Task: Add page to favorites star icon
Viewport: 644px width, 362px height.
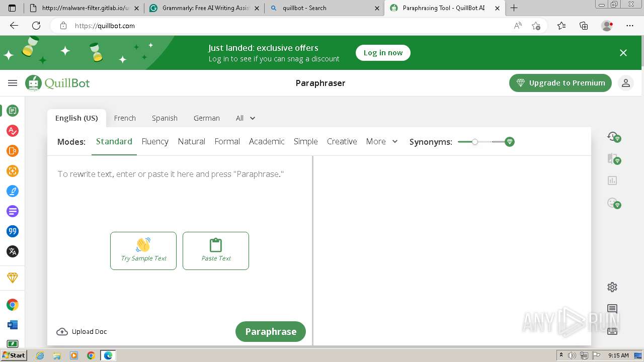Action: [536, 26]
